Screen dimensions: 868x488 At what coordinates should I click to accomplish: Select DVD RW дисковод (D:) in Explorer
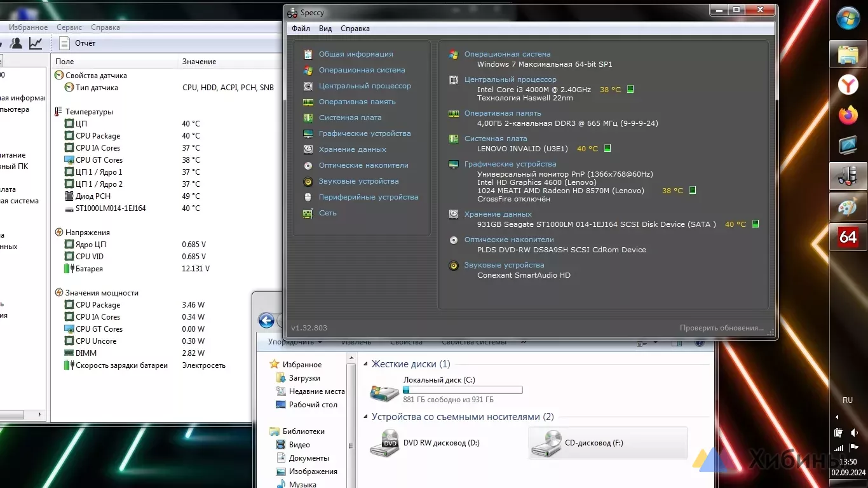coord(426,443)
